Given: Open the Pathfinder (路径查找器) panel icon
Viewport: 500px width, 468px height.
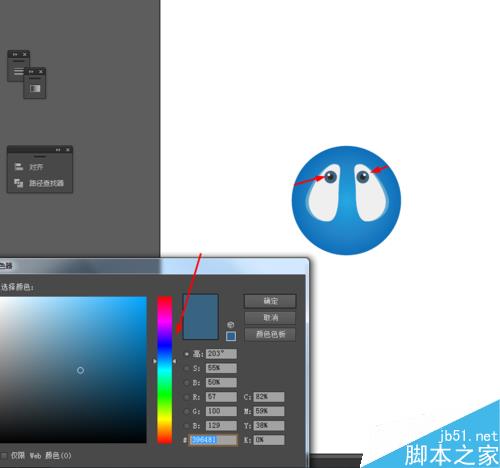Looking at the screenshot, I should [x=19, y=183].
